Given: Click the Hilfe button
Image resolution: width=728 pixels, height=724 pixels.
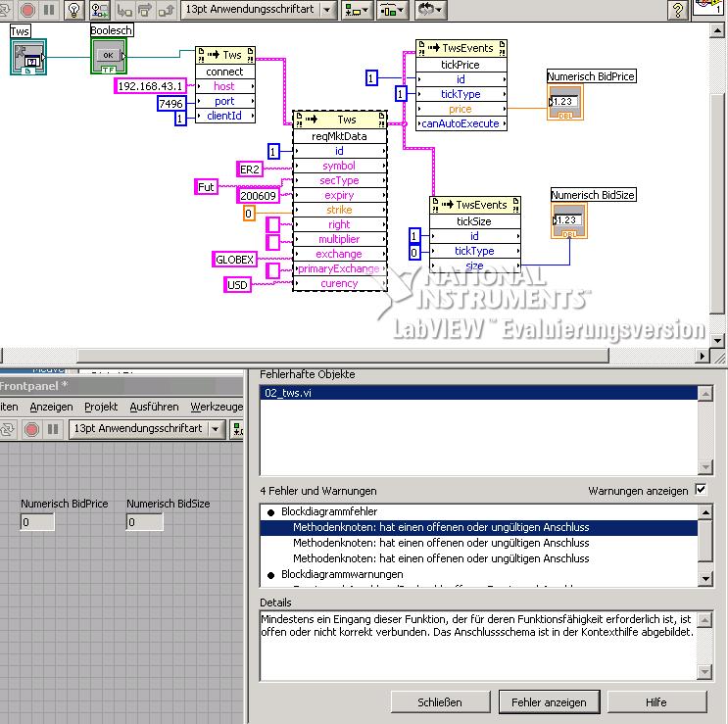Looking at the screenshot, I should pos(656,702).
